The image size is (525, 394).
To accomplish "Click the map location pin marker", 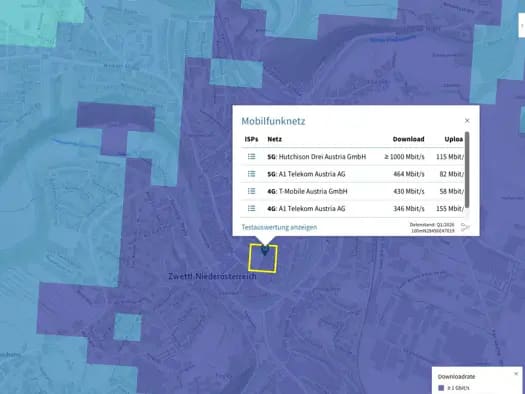I will (x=265, y=250).
